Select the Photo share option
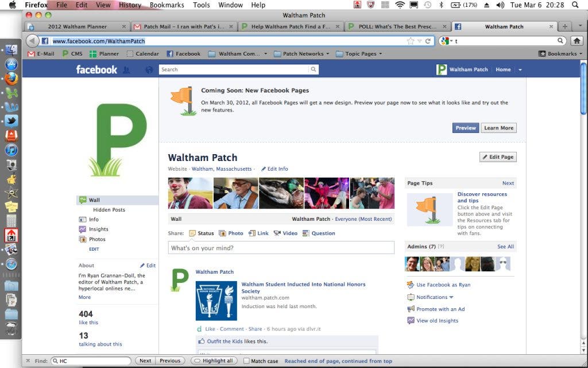588x368 pixels. point(231,233)
